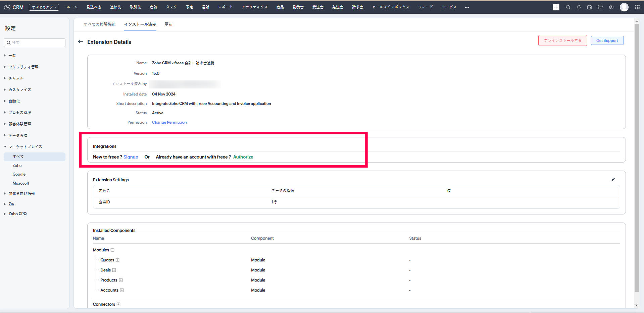
Task: Expand the Connectors group plus icon
Action: point(118,304)
